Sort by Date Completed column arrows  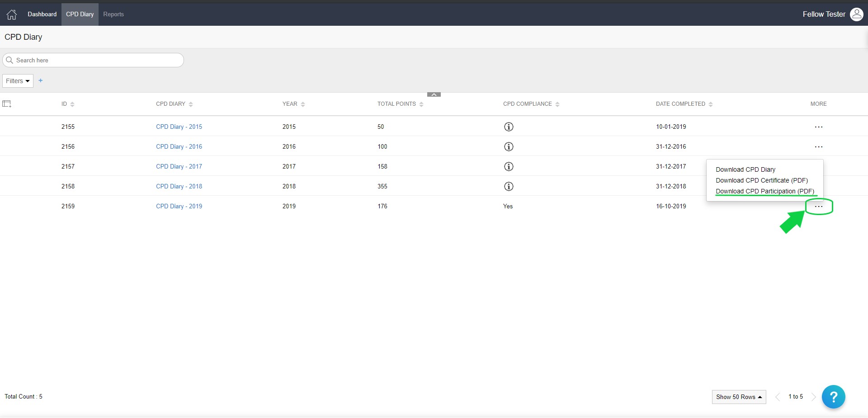coord(711,104)
